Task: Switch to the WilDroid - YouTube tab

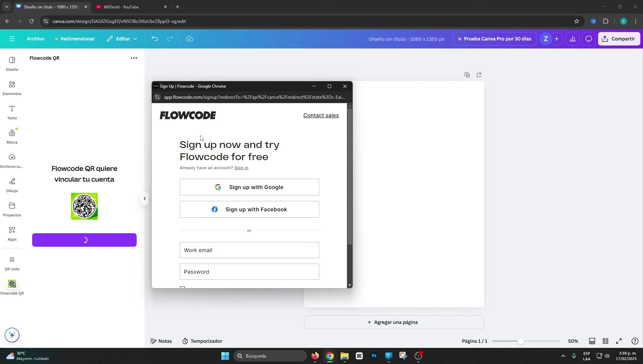Action: 131,7
